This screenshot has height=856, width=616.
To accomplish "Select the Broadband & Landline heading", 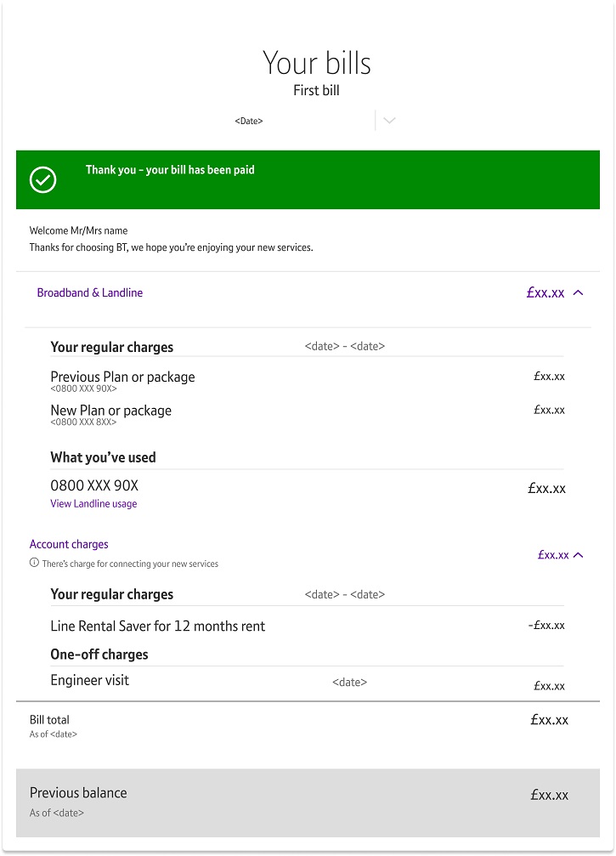I will click(x=90, y=292).
